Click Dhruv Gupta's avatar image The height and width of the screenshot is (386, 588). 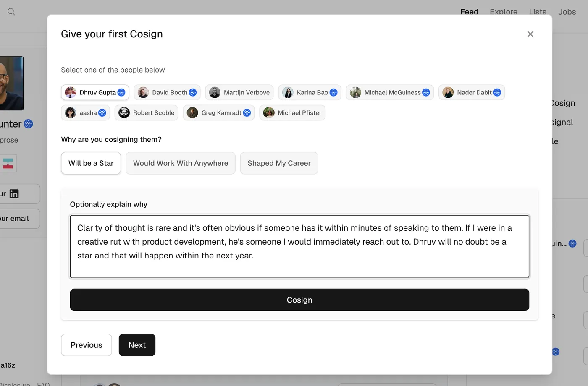[x=71, y=92]
